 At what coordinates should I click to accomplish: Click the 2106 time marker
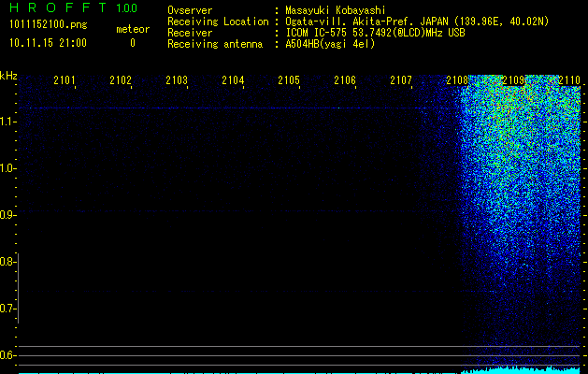[345, 79]
